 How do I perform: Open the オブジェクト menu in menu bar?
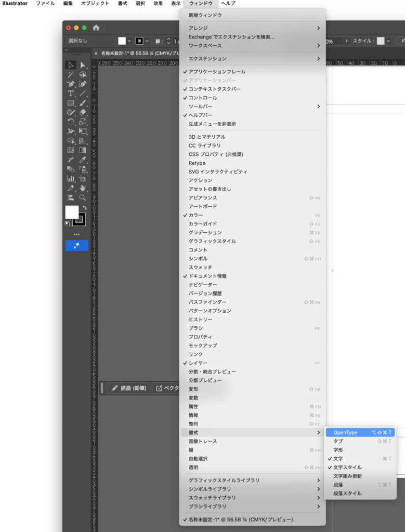pos(95,4)
